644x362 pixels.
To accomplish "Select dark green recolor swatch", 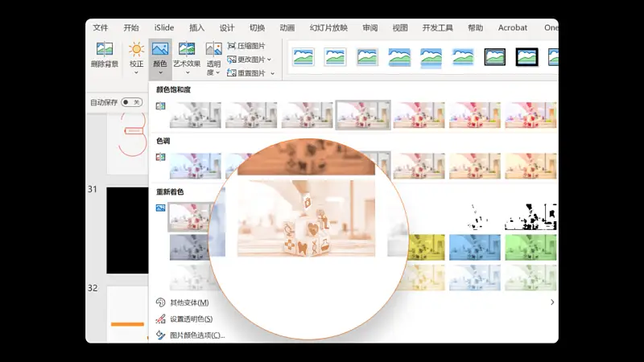I will [x=530, y=247].
